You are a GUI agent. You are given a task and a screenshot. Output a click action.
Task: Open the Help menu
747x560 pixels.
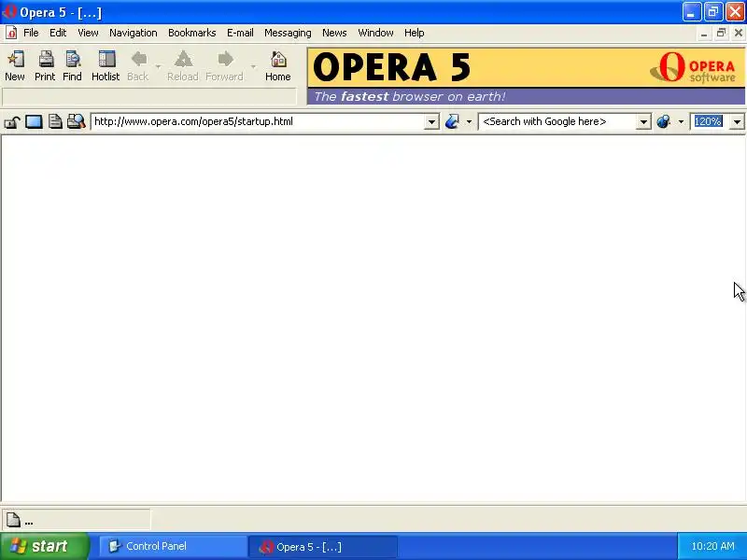click(415, 33)
